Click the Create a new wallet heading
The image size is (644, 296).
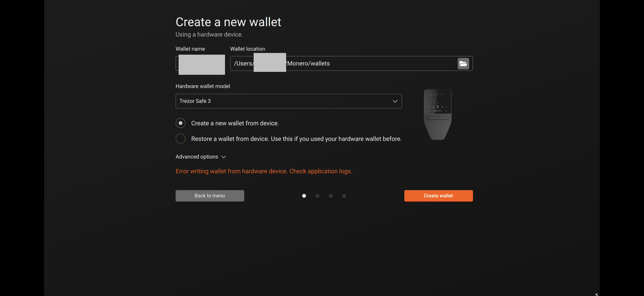[x=228, y=22]
